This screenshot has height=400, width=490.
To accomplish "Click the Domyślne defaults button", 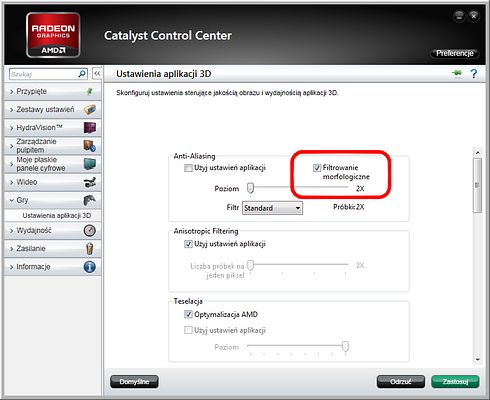I will click(x=134, y=382).
